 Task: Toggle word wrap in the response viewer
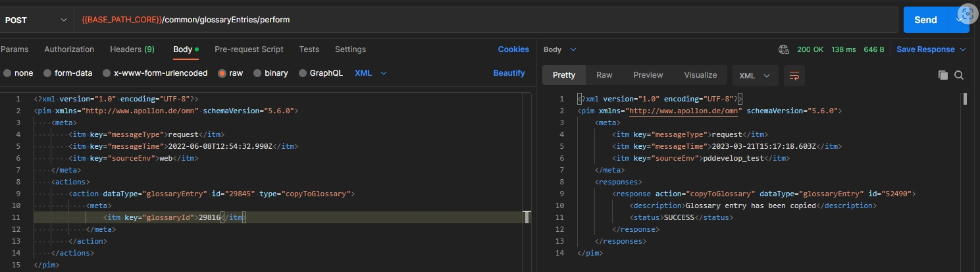[x=794, y=75]
